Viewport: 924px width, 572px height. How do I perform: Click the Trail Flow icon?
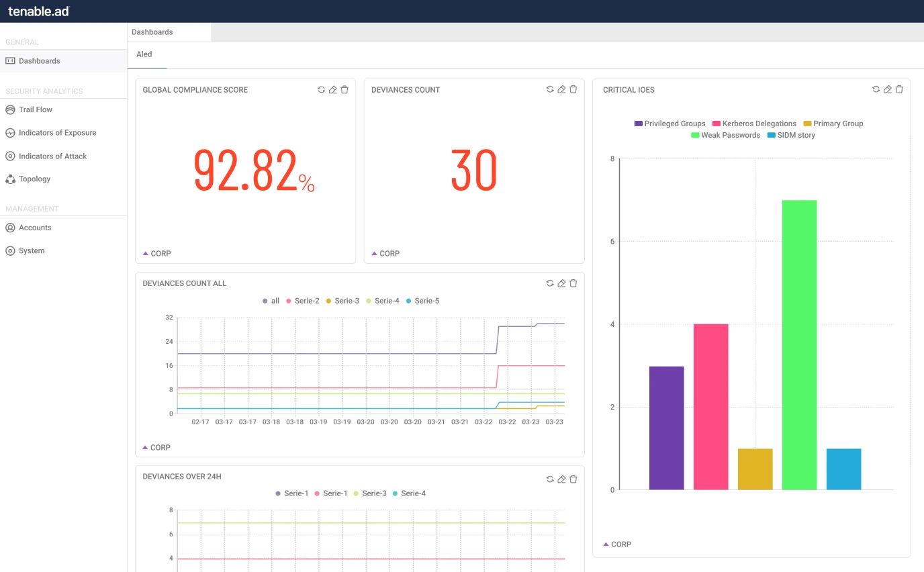pos(10,109)
